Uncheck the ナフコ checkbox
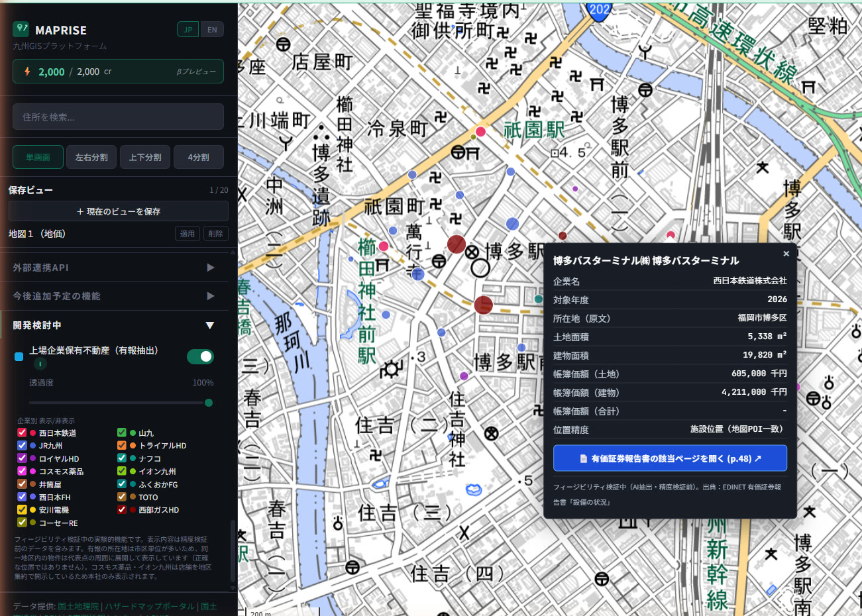The image size is (862, 616). 122,458
